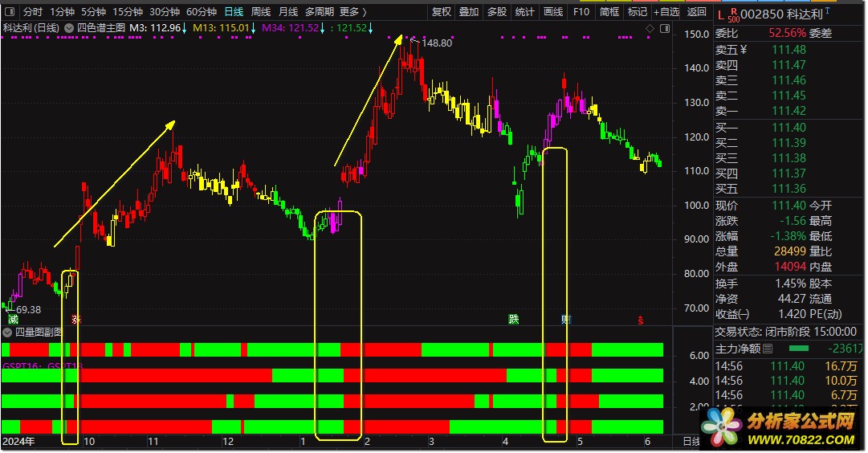Screen dimensions: 868x453
Task: Click the 复权 adjustment button
Action: click(x=441, y=11)
